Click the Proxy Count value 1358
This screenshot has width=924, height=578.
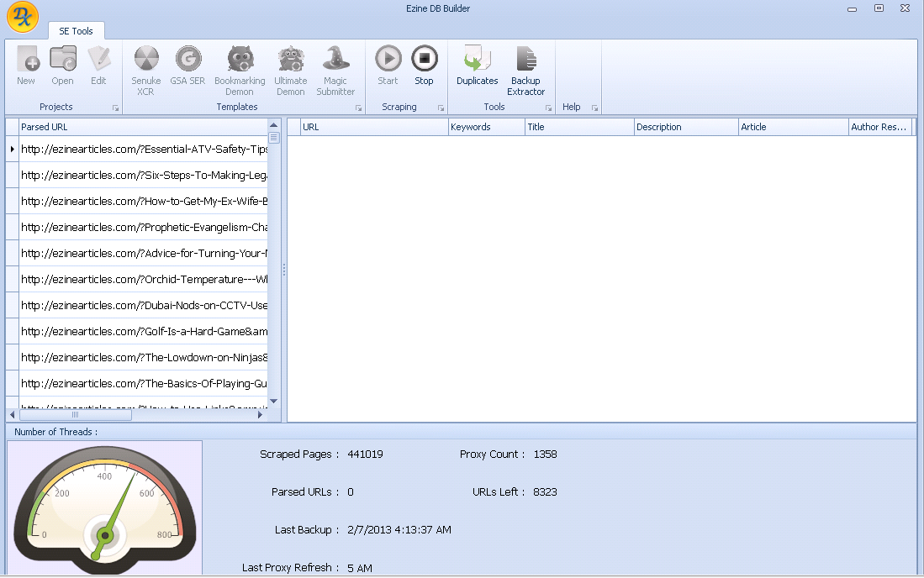pyautogui.click(x=545, y=455)
